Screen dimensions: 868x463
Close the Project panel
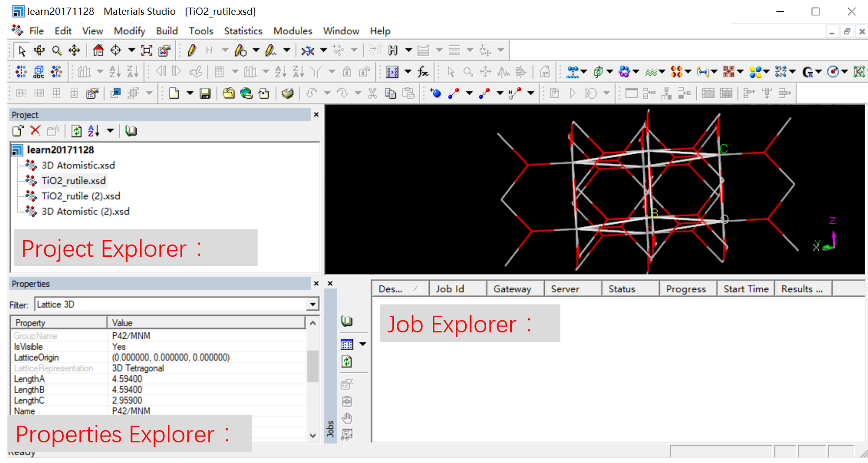[316, 115]
